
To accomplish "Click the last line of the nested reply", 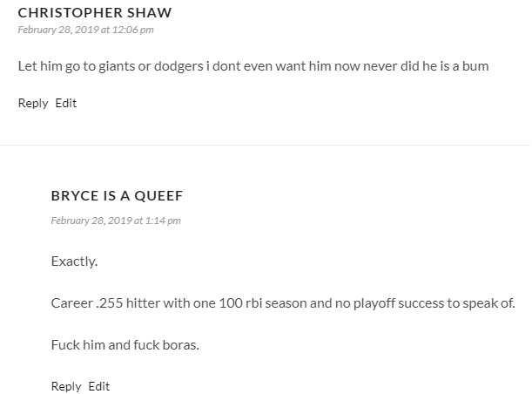I will (125, 344).
